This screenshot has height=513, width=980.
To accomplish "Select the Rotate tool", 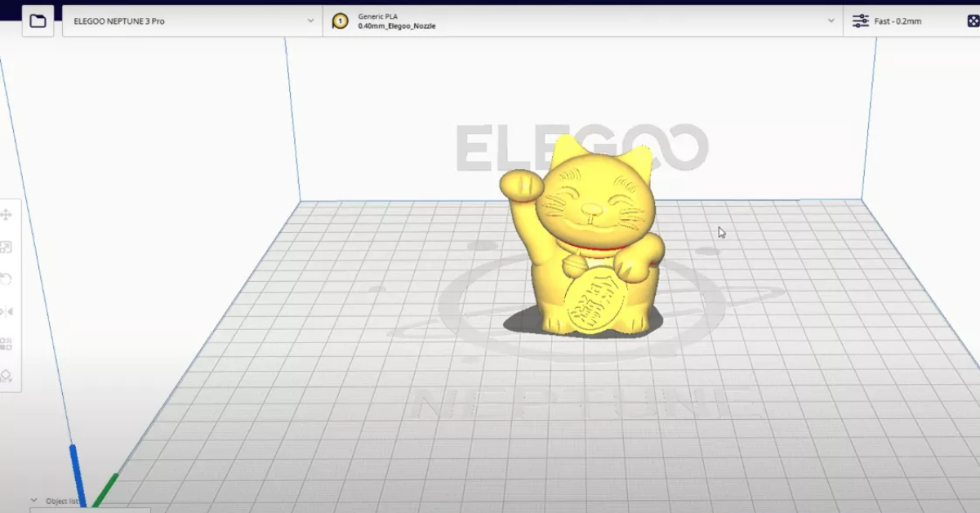I will tap(6, 279).
